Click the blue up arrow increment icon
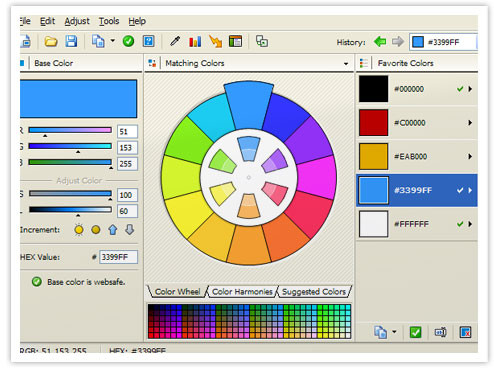 [x=113, y=230]
